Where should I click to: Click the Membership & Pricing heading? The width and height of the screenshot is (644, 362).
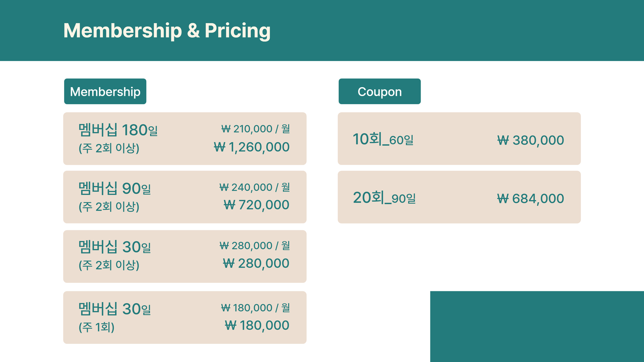click(x=167, y=31)
